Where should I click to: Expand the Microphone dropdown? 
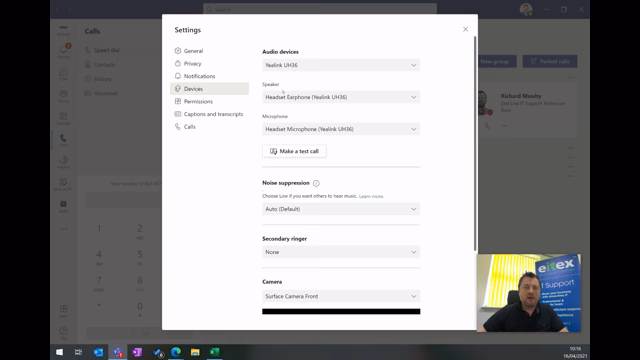point(341,129)
